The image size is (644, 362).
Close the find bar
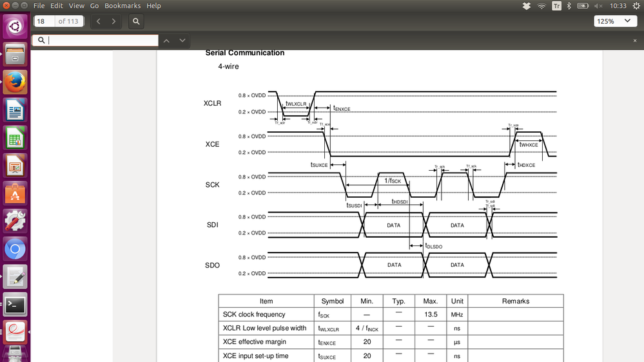point(635,40)
